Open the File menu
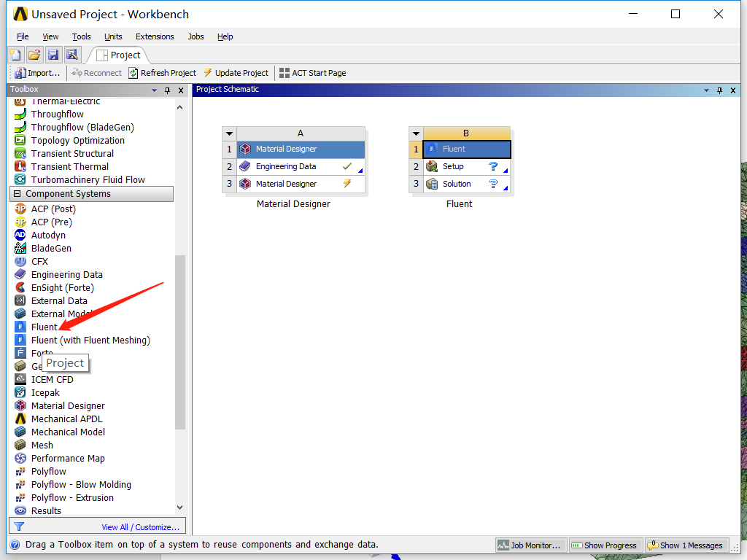 coord(23,36)
